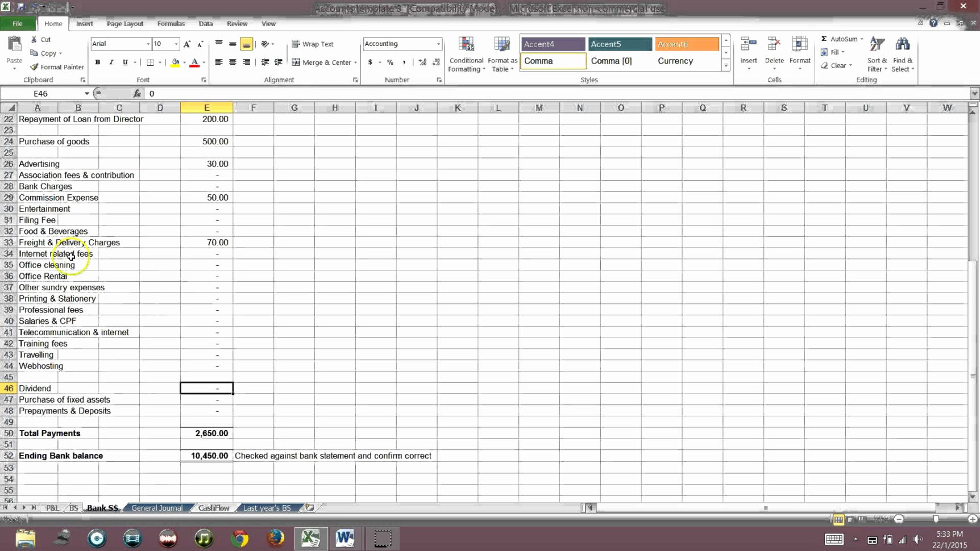
Task: Open Conditional Formatting options
Action: [x=466, y=54]
